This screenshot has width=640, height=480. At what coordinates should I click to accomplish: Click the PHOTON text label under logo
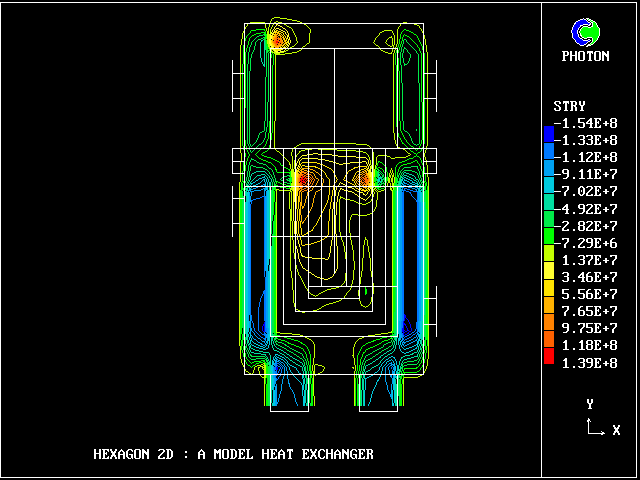coord(585,57)
